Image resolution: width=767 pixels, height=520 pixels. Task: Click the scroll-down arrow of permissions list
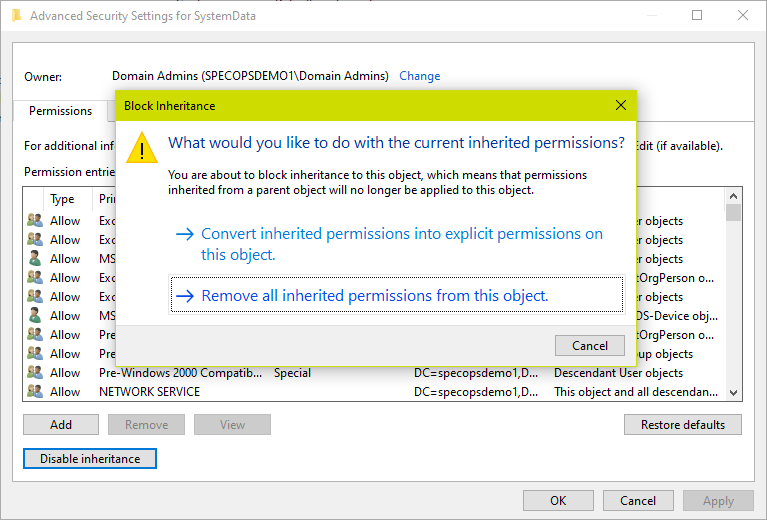point(733,392)
